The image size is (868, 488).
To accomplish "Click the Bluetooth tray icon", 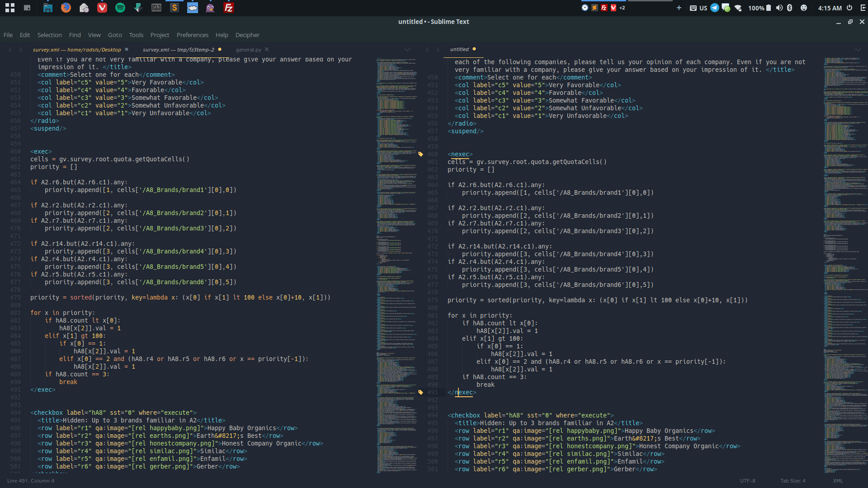I will (790, 8).
